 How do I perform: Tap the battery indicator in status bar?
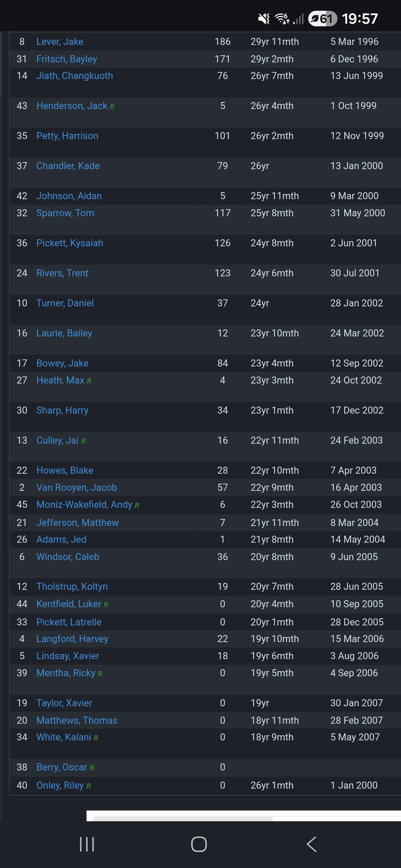pos(322,19)
